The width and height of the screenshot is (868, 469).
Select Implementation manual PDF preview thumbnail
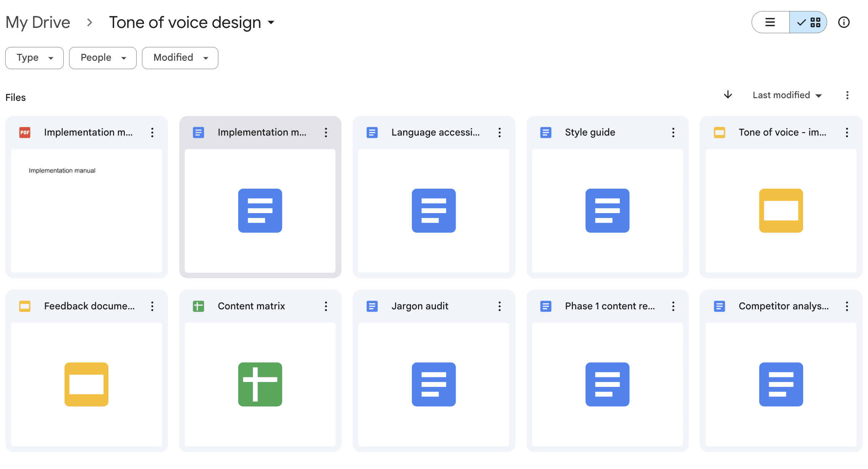coord(87,211)
